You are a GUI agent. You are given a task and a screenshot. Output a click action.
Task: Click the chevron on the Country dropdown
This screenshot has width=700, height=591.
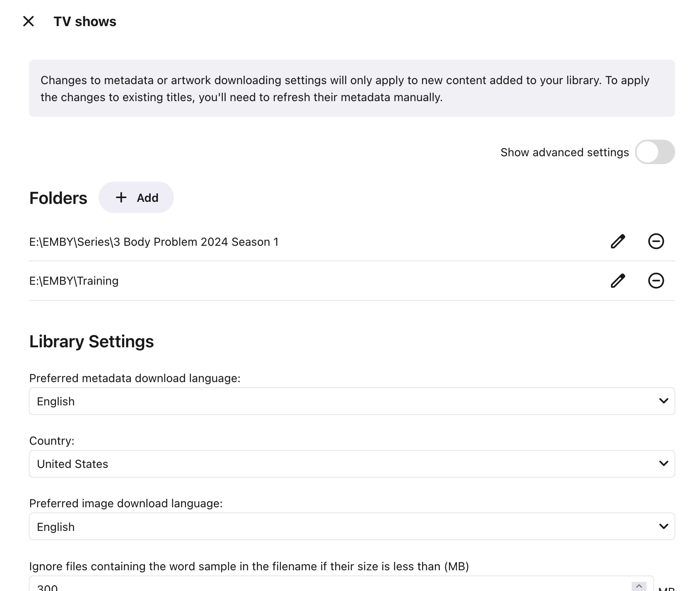(x=664, y=464)
